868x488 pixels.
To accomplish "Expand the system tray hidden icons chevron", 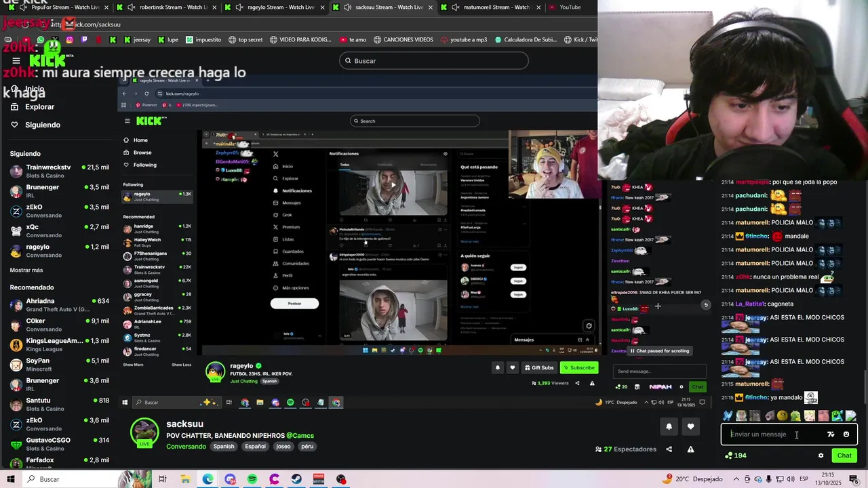I will coord(736,479).
